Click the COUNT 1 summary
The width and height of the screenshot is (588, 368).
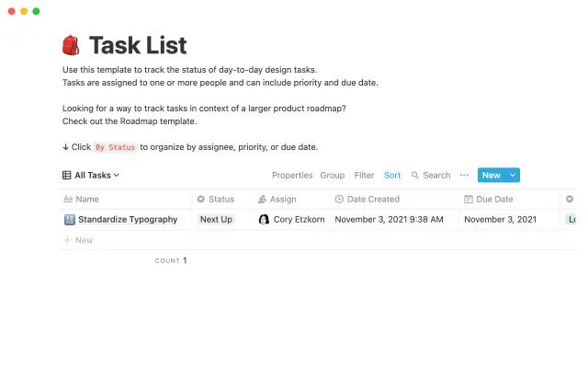point(171,260)
